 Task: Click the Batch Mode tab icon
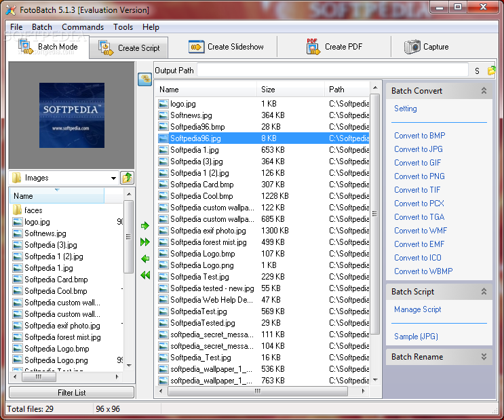click(26, 47)
